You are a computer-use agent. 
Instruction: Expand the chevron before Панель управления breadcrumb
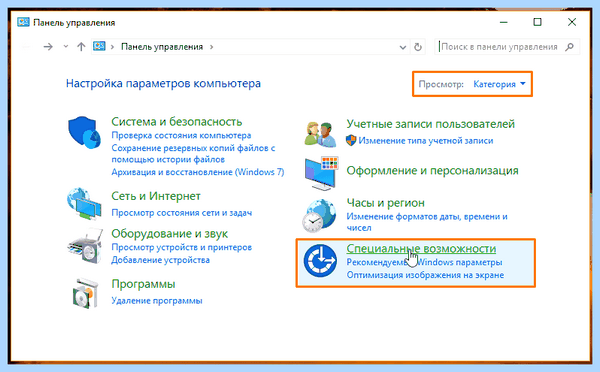click(x=112, y=47)
